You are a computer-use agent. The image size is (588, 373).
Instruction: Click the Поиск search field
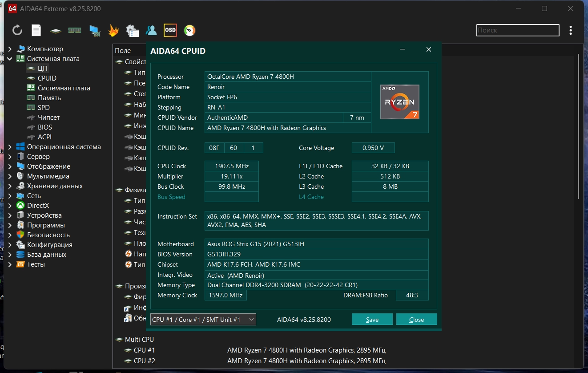click(517, 30)
